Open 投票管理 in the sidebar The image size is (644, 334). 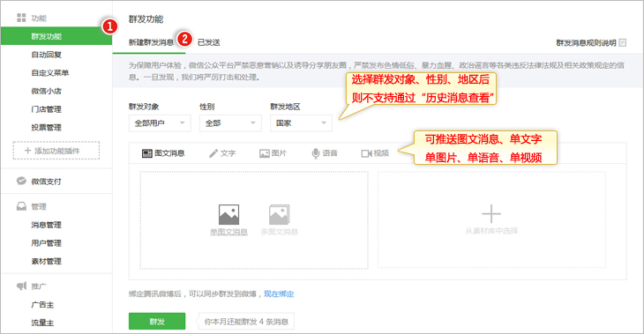(47, 127)
